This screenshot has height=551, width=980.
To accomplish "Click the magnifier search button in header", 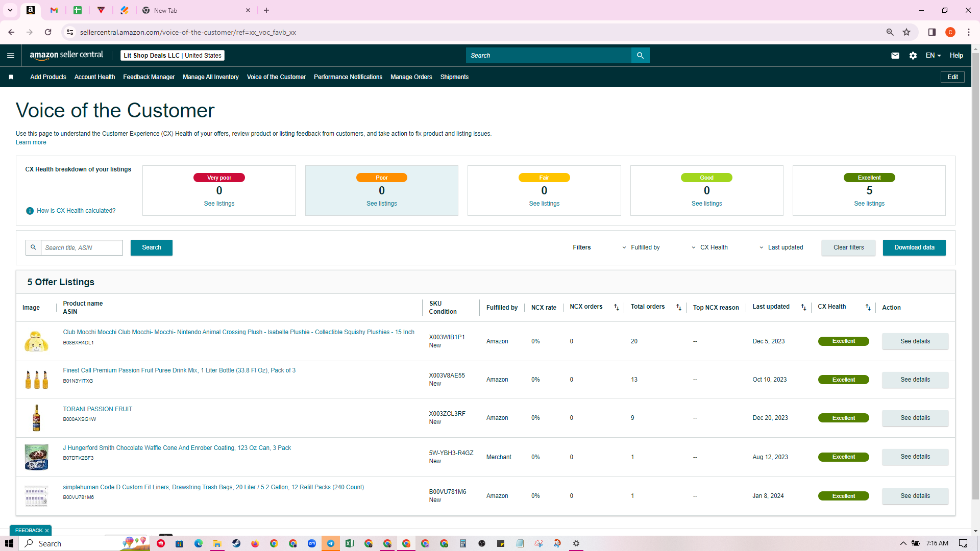I will tap(640, 56).
